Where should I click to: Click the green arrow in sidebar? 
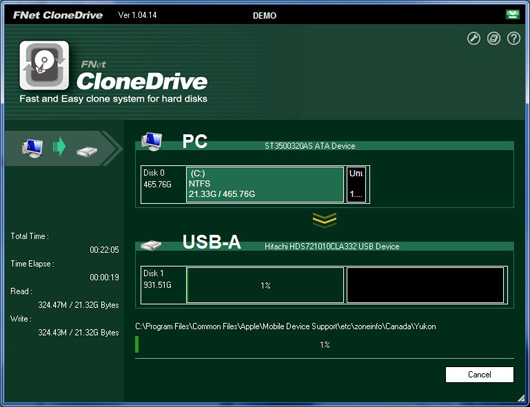pos(59,146)
